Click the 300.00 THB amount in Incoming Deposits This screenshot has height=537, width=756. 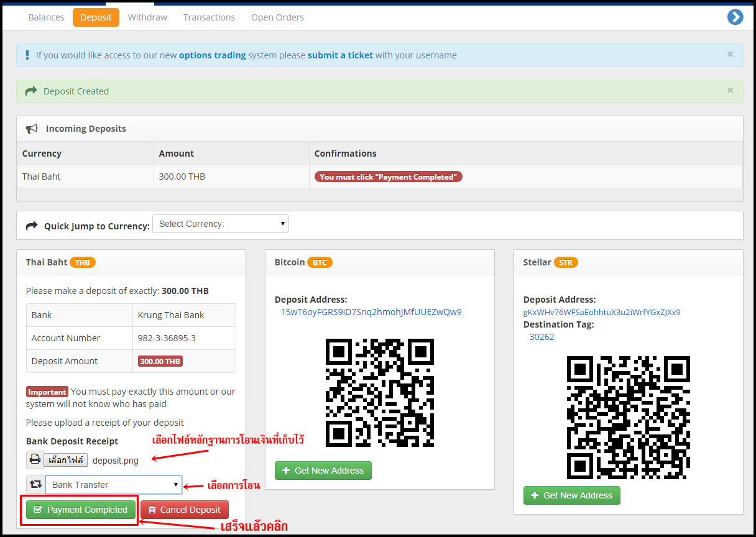[182, 177]
